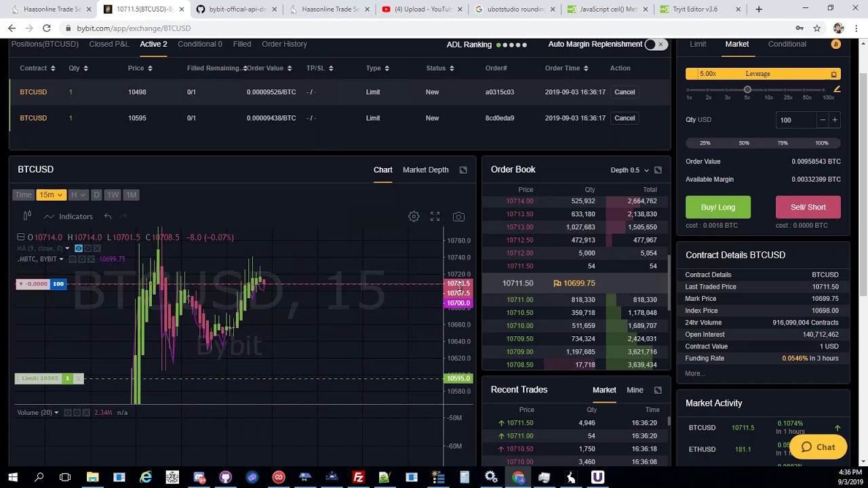Remove the Volume indicator with its X
868x488 pixels.
coord(85,412)
